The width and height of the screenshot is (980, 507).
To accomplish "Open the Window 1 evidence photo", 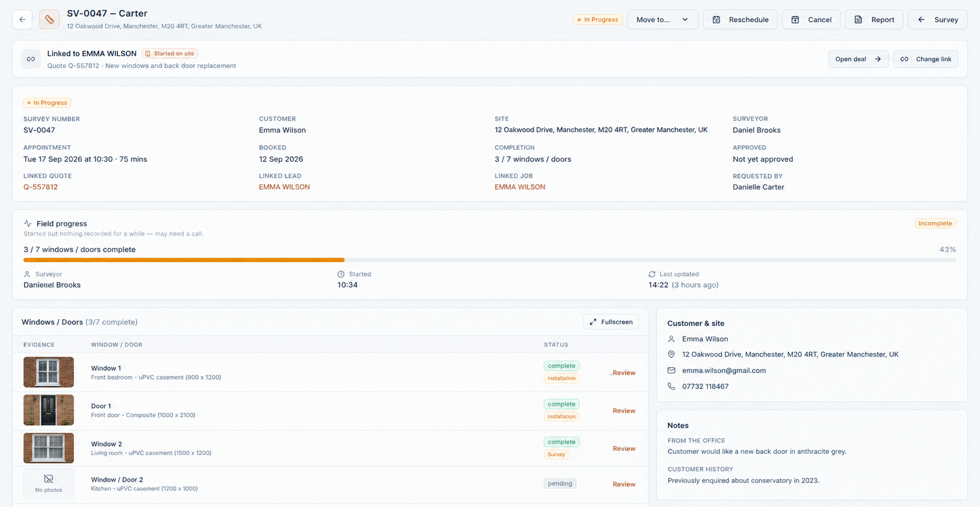I will (48, 372).
